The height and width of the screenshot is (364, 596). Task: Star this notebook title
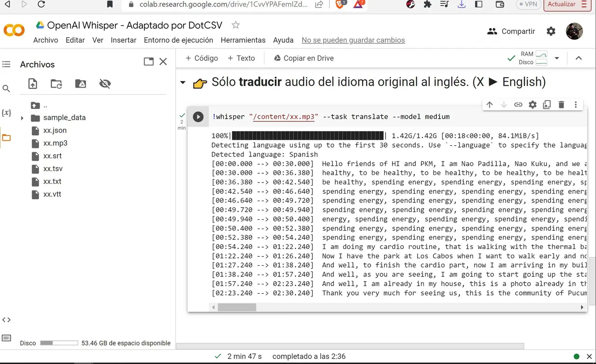(236, 25)
